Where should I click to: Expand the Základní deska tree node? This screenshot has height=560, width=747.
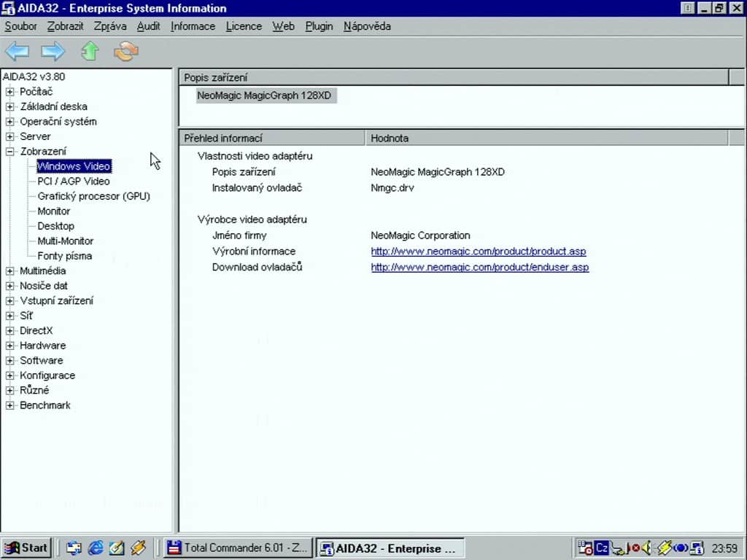(x=9, y=106)
